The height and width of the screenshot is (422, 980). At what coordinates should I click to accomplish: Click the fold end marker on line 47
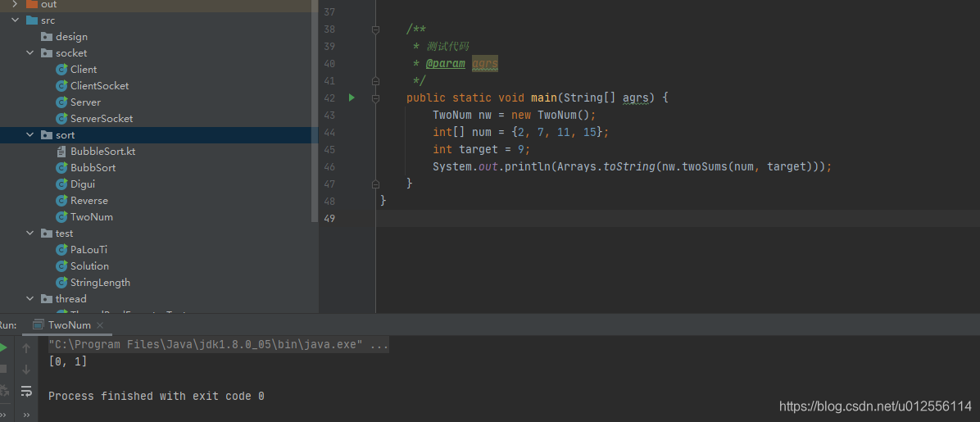pos(375,184)
